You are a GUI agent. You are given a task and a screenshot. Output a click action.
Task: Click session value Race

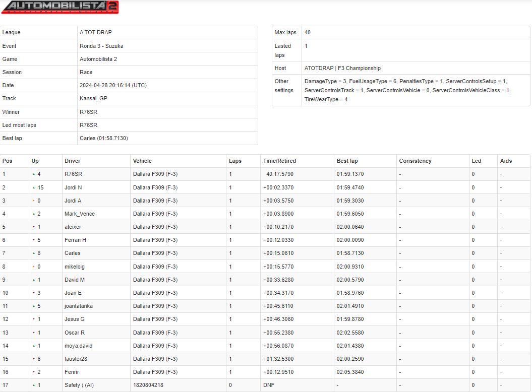pos(86,72)
